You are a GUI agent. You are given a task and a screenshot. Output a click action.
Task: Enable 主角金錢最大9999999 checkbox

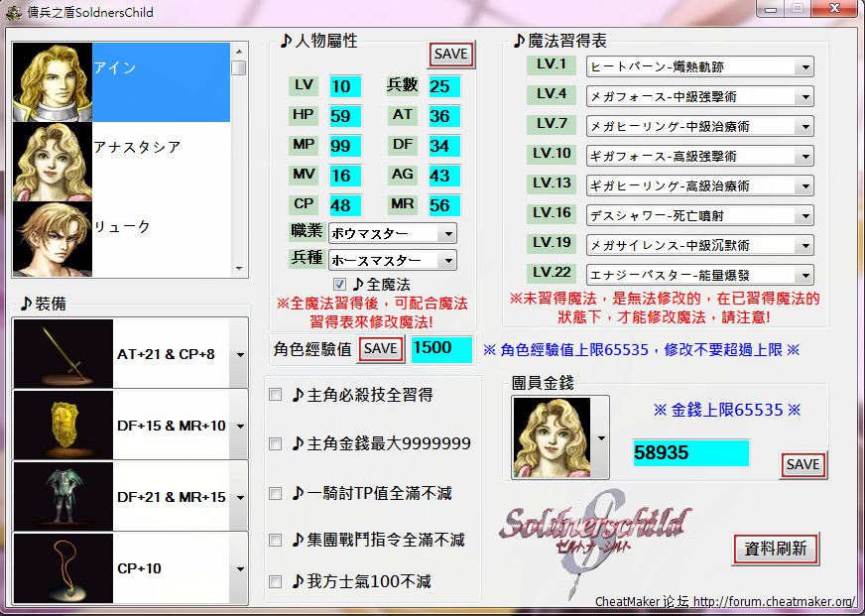276,444
